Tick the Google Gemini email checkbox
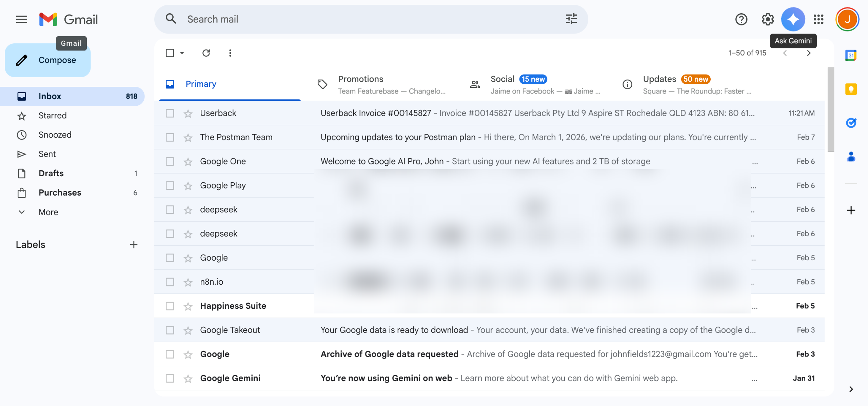The image size is (868, 406). 170,378
